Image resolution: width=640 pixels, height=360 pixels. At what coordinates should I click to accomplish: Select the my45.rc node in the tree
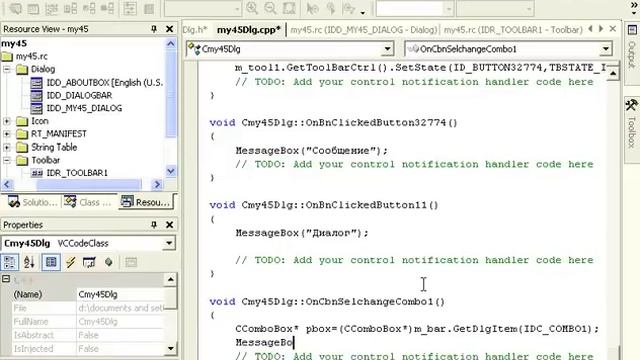tap(31, 56)
